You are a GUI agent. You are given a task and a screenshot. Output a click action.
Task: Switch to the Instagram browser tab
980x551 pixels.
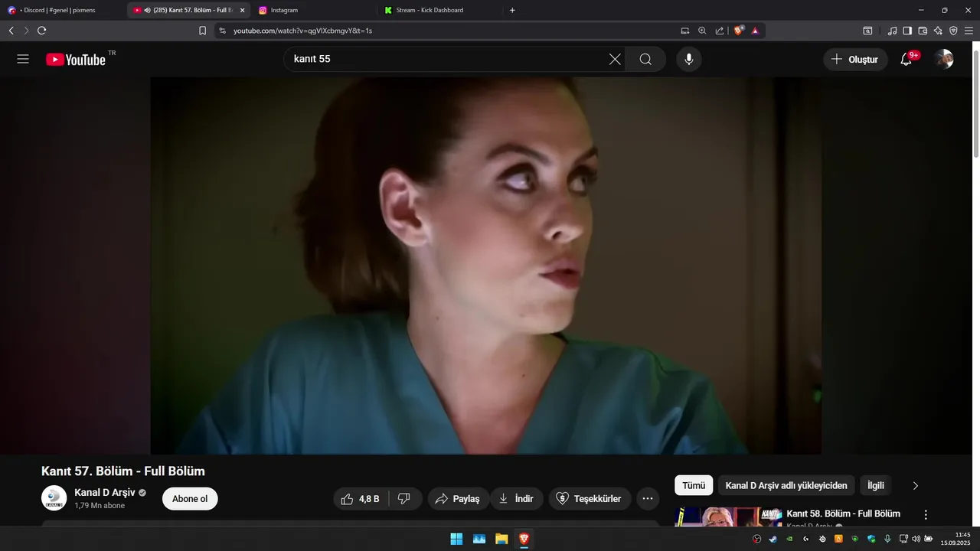tap(314, 10)
